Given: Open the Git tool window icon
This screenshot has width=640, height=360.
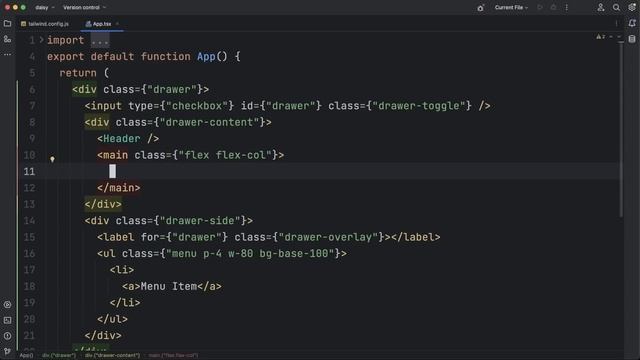Looking at the screenshot, I should (7, 351).
